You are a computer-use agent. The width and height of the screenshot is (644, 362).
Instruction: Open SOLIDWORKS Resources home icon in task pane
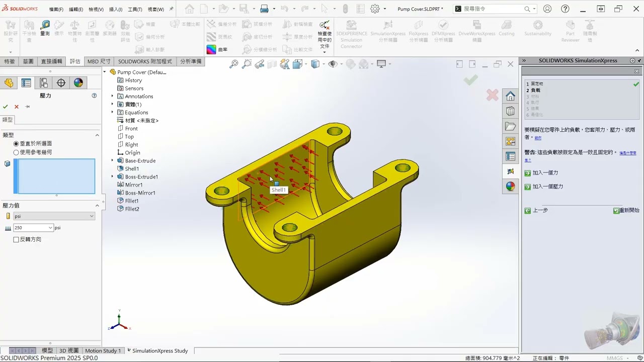[x=510, y=96]
